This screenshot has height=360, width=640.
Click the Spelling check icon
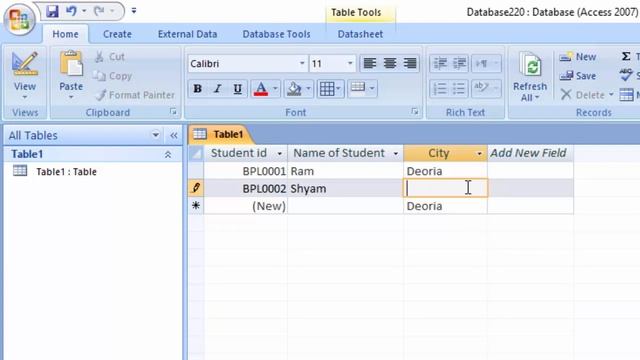[626, 75]
